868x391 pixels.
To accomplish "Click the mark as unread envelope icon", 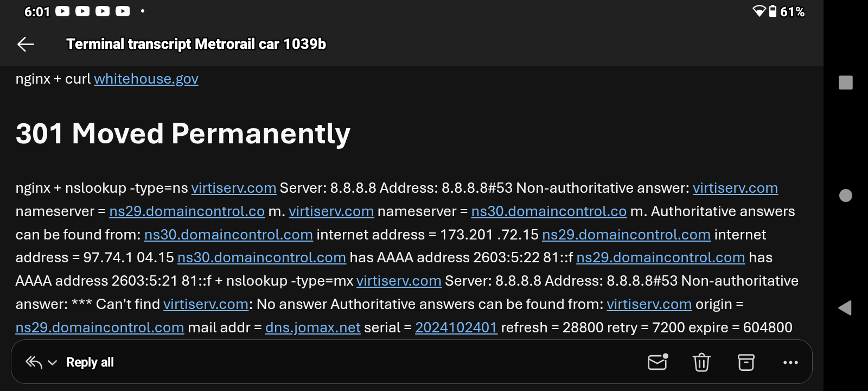I will pyautogui.click(x=658, y=362).
